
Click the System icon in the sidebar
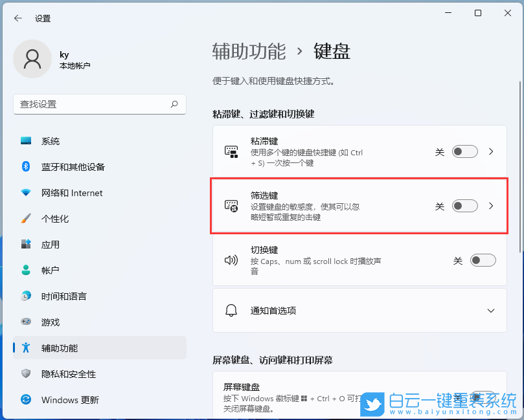coord(25,140)
